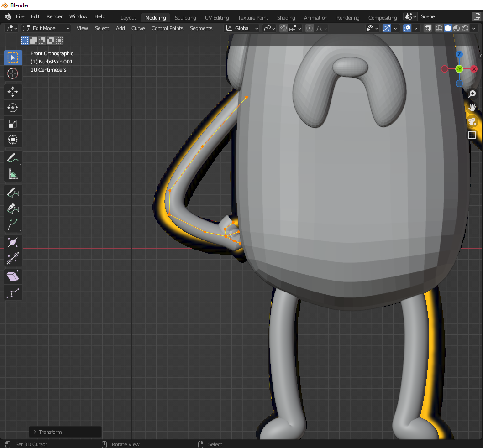Set selection mode to Extend existing selection
Screen dimensions: 483x448
coord(33,40)
